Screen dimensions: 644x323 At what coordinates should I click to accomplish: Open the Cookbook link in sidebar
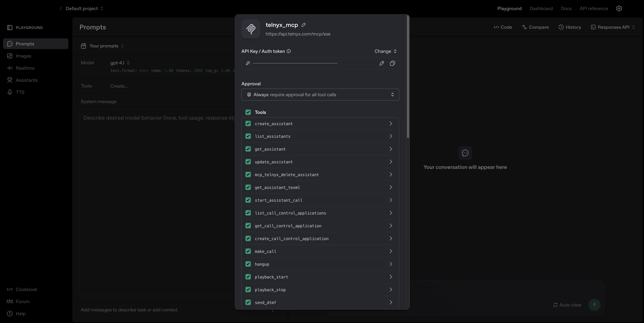pos(26,290)
